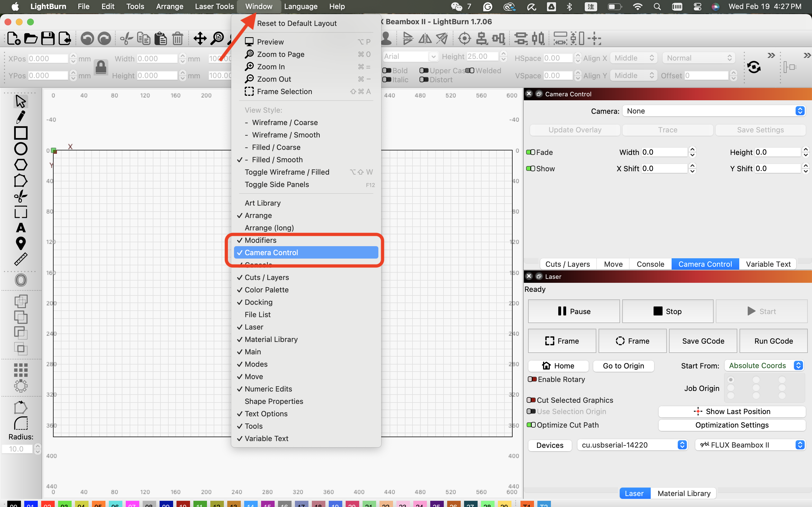The width and height of the screenshot is (812, 507).
Task: Open project with the folder icon
Action: 30,39
